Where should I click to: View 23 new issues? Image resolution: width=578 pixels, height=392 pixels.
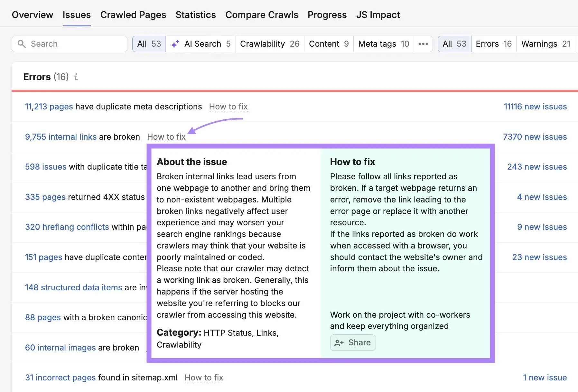(540, 257)
